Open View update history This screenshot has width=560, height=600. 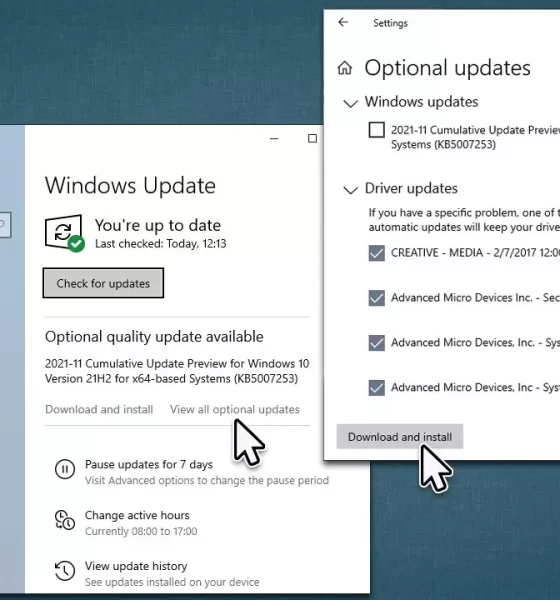(x=136, y=566)
